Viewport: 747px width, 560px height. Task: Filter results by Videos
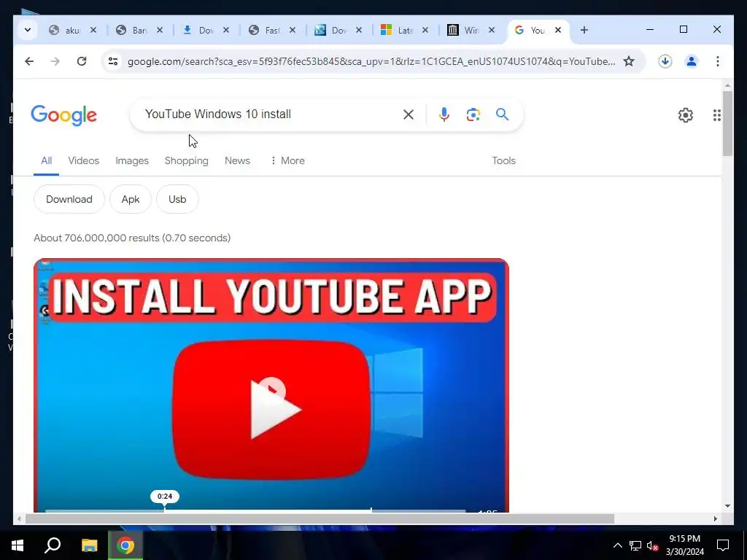pyautogui.click(x=83, y=160)
